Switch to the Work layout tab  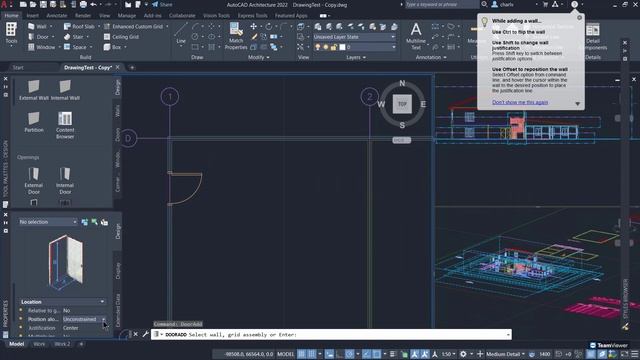[39, 344]
